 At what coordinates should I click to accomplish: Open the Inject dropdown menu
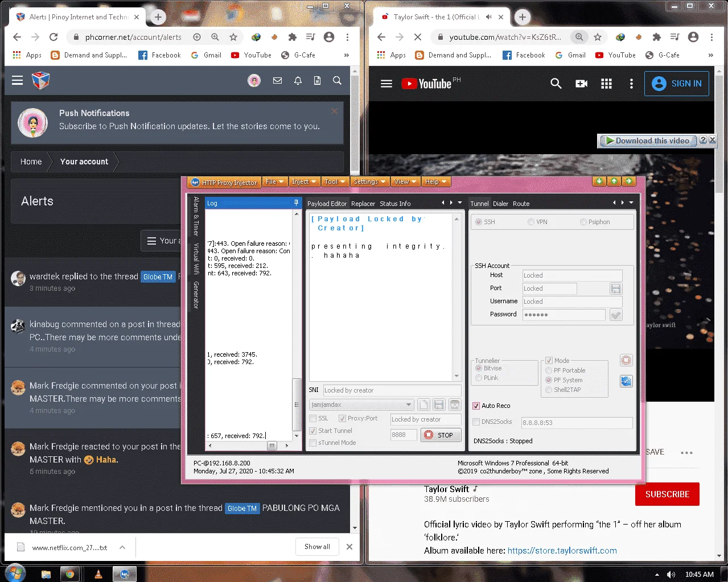[x=303, y=181]
